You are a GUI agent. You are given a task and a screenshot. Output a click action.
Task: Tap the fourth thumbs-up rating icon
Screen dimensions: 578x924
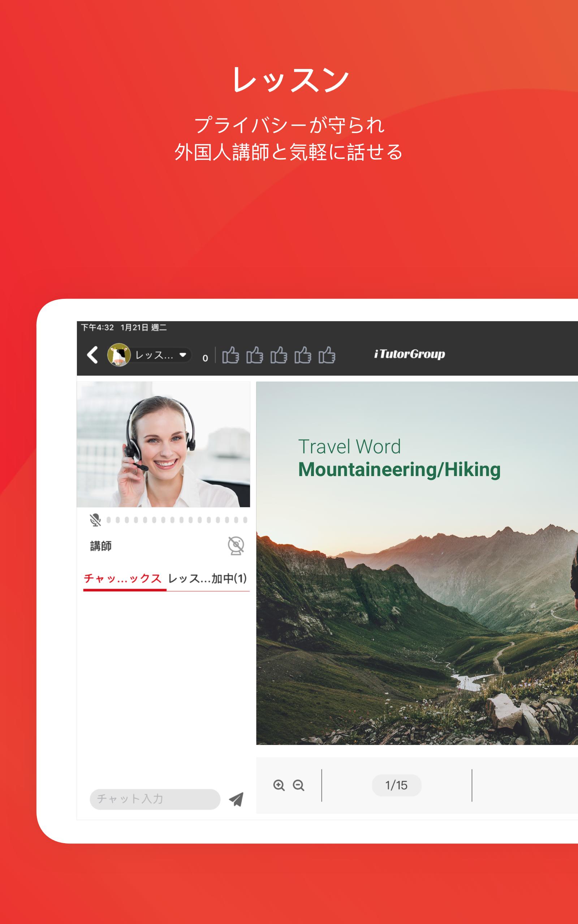[x=303, y=355]
